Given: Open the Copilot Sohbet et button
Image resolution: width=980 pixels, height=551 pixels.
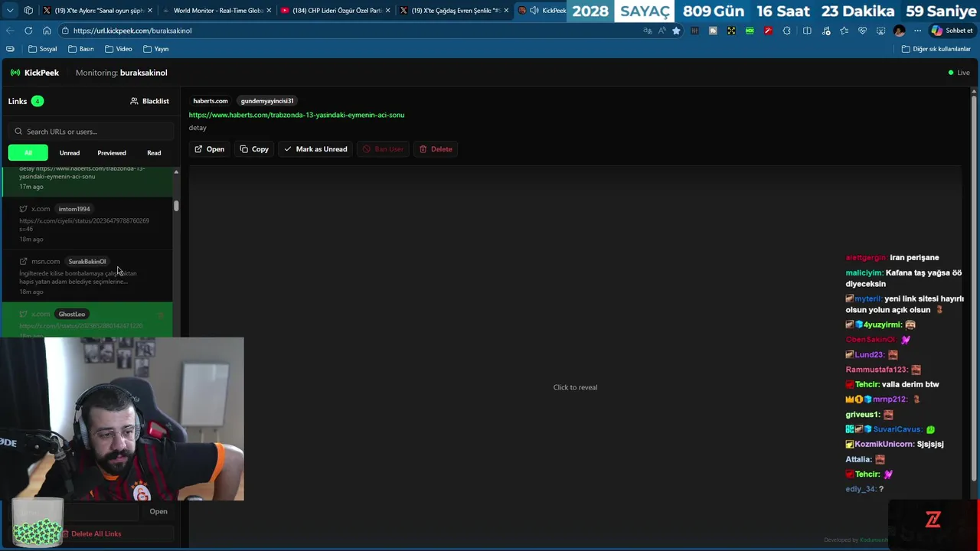Looking at the screenshot, I should click(x=952, y=31).
